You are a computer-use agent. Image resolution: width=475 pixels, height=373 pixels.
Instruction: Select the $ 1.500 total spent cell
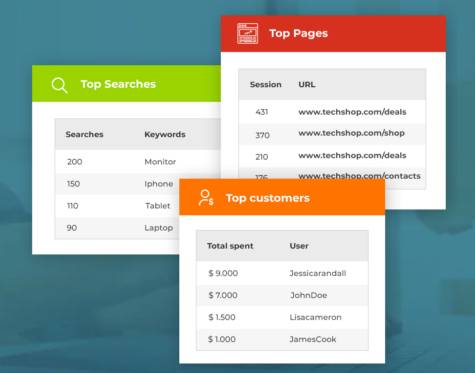pos(222,317)
